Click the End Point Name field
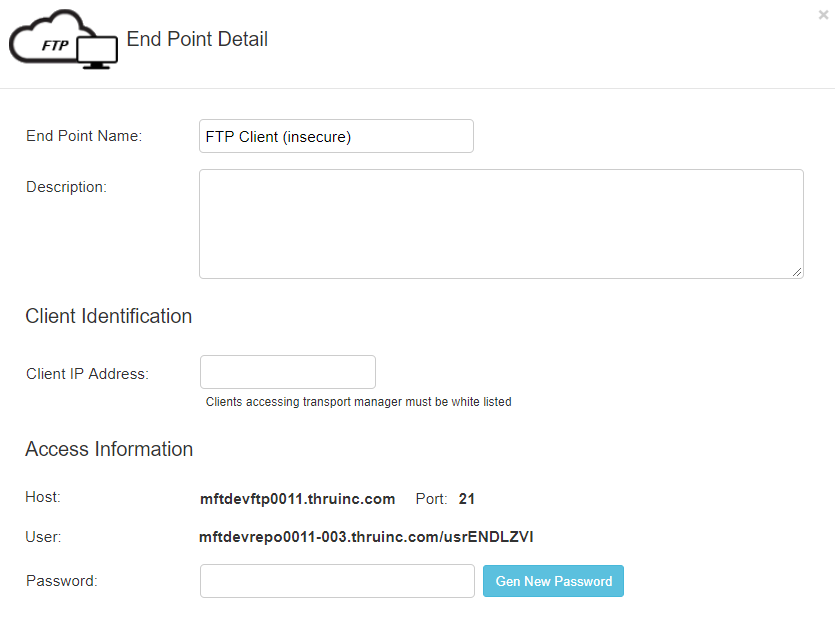This screenshot has width=835, height=636. point(336,136)
